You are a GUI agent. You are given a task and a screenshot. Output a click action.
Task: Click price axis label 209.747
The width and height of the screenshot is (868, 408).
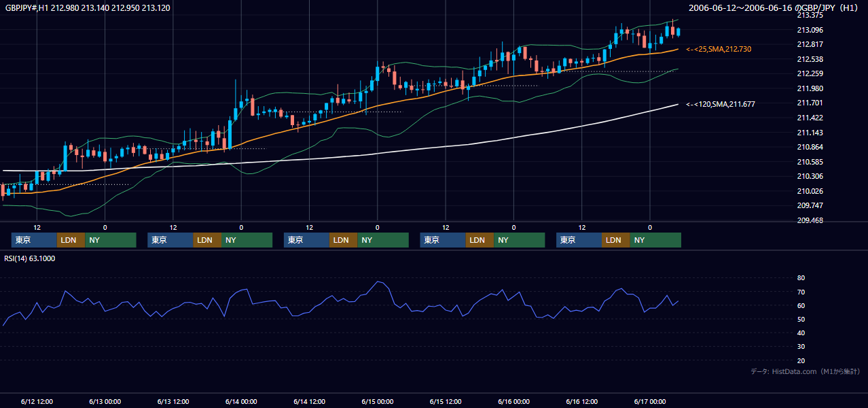810,205
